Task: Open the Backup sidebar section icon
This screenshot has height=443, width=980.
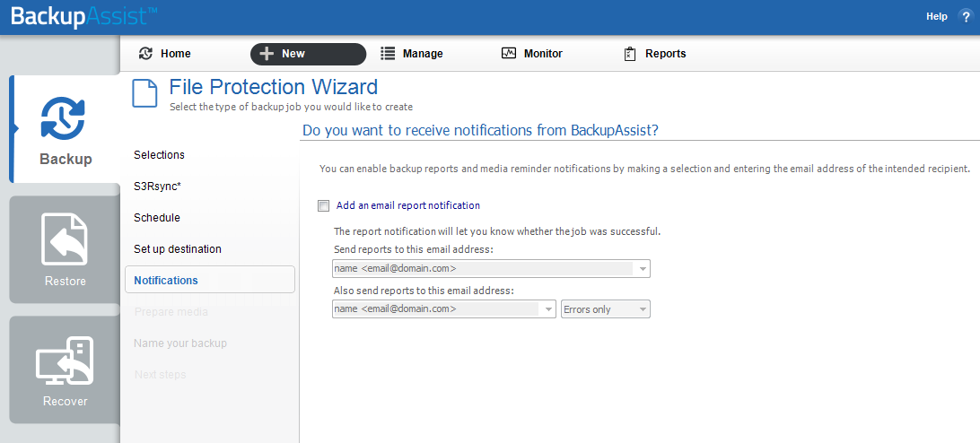Action: [x=63, y=118]
